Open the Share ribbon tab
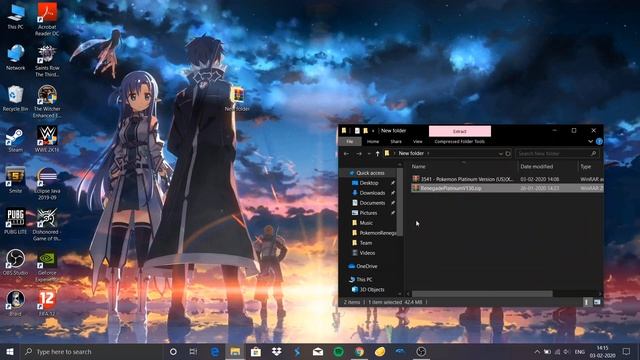This screenshot has height=360, width=640. (396, 142)
